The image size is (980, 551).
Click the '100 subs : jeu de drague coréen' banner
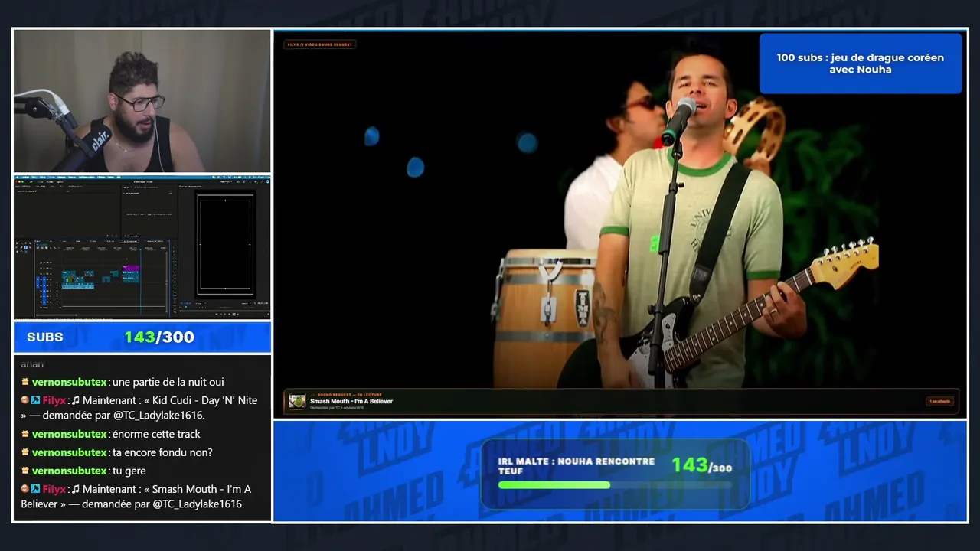pos(861,64)
